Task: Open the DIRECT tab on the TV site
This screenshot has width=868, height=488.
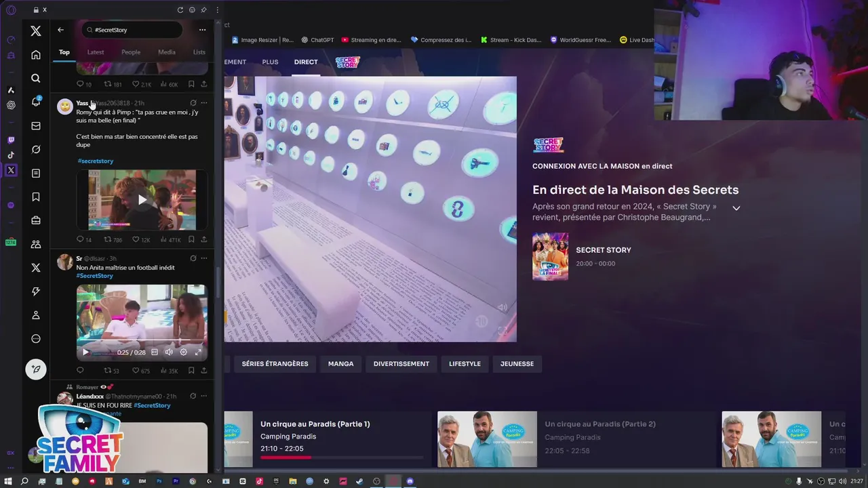Action: point(306,62)
